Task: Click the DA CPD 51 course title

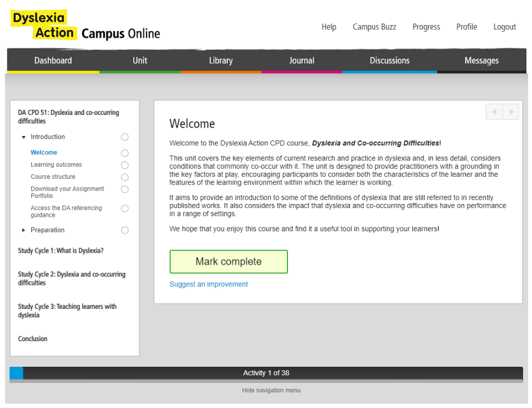Action: [x=69, y=116]
